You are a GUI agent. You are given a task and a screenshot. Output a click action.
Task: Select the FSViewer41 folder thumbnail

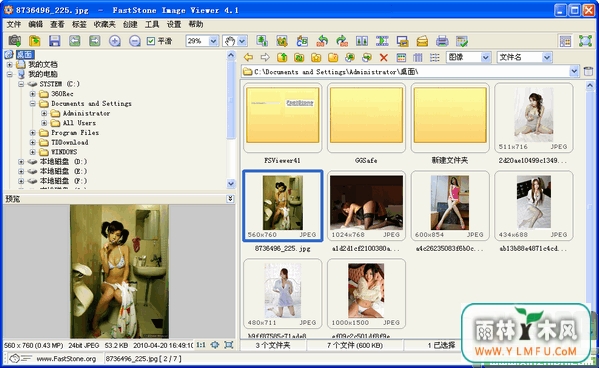point(282,118)
